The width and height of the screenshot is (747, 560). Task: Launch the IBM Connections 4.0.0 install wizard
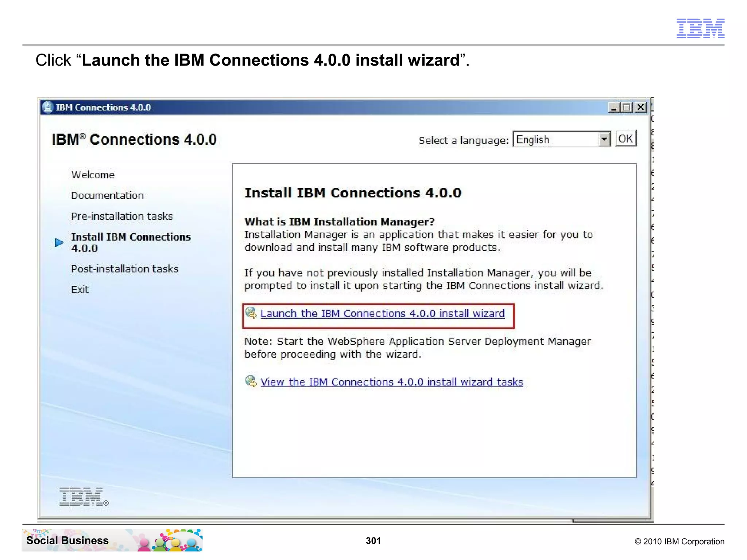[382, 314]
